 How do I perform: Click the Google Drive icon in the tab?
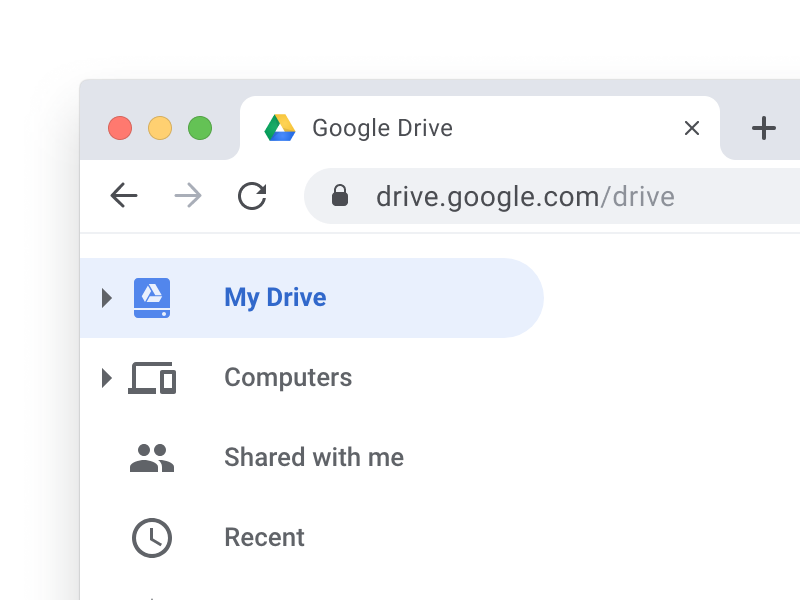coord(280,128)
